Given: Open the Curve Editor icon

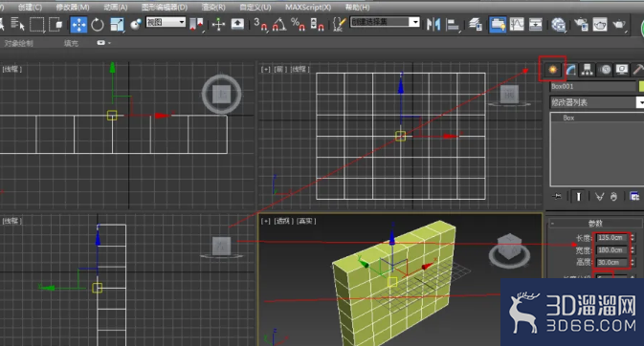Looking at the screenshot, I should pyautogui.click(x=517, y=25).
